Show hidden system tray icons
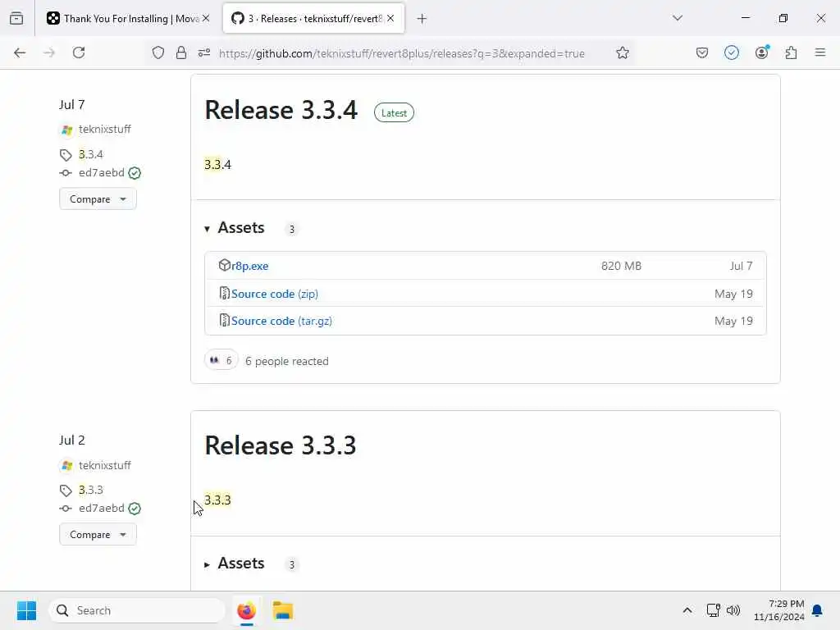Image resolution: width=840 pixels, height=630 pixels. 687,610
